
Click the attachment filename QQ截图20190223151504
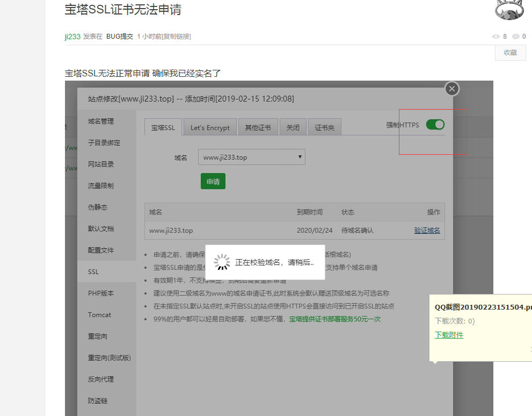(483, 307)
